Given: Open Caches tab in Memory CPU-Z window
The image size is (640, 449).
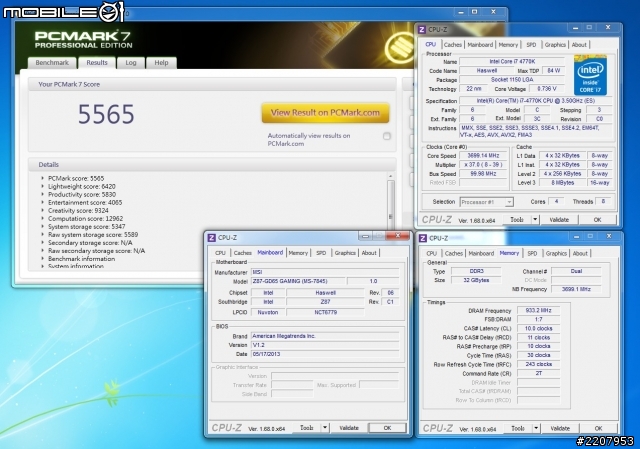Looking at the screenshot, I should tap(453, 253).
